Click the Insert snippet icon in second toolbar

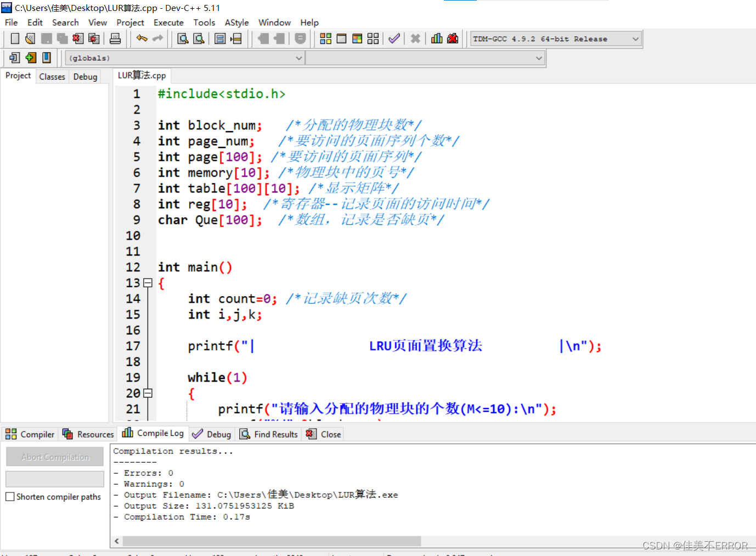coord(15,57)
